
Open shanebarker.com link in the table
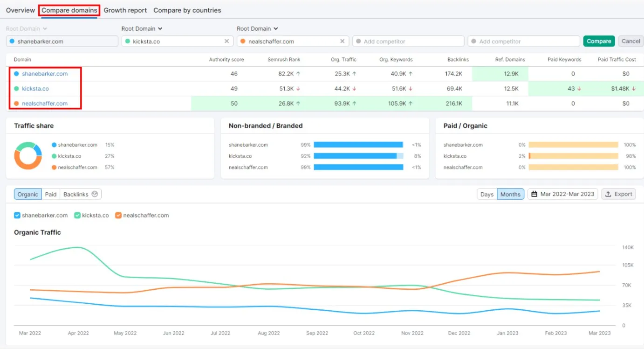[45, 74]
